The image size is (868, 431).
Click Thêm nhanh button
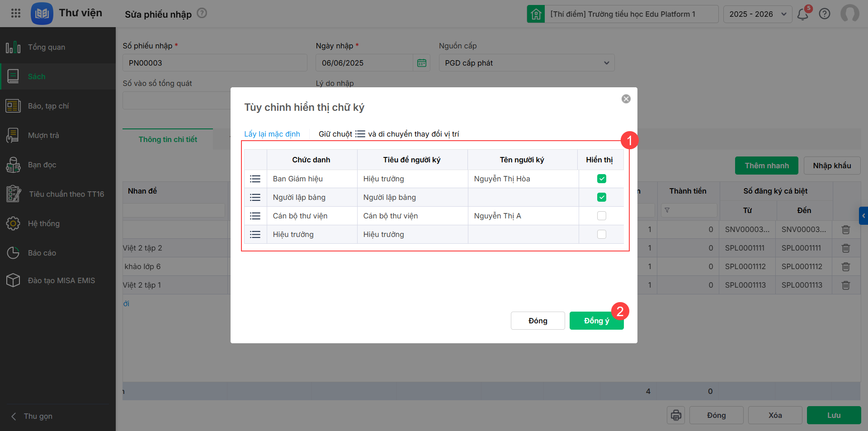(x=767, y=166)
